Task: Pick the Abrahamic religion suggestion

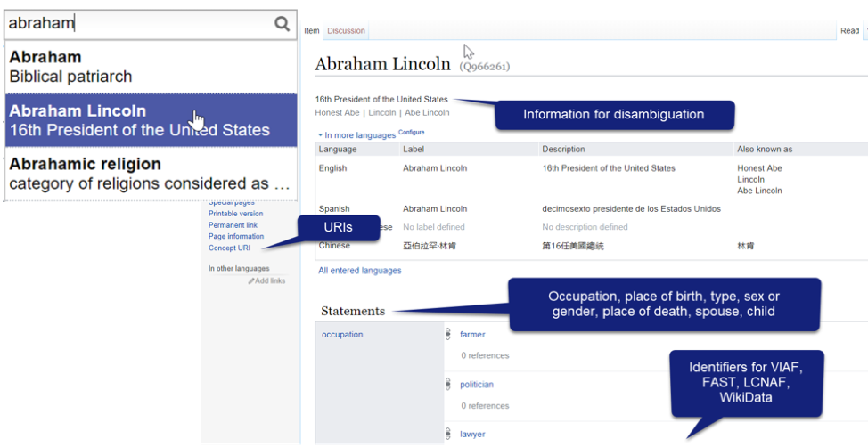Action: tap(151, 174)
